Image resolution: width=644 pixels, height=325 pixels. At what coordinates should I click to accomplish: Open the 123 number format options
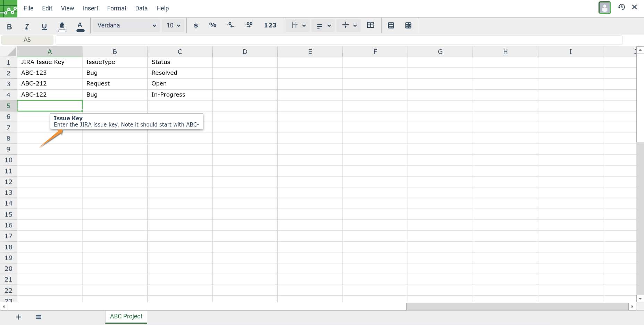tap(270, 25)
